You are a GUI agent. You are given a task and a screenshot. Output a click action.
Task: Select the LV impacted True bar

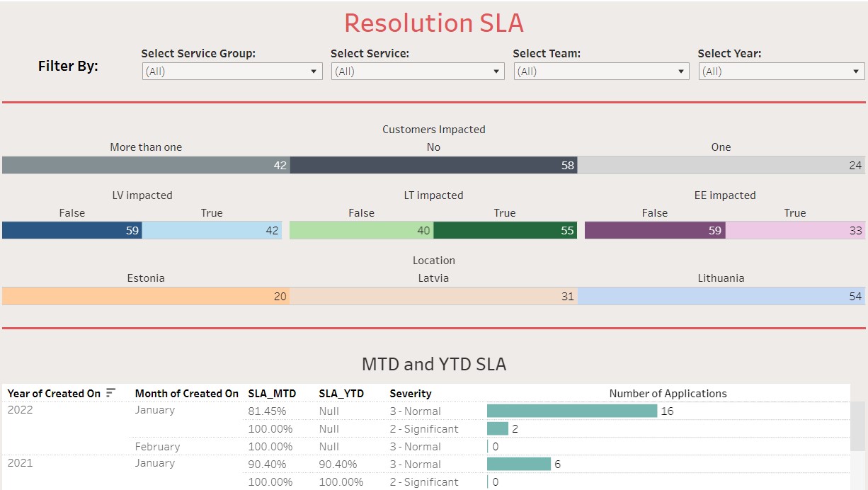pyautogui.click(x=212, y=230)
